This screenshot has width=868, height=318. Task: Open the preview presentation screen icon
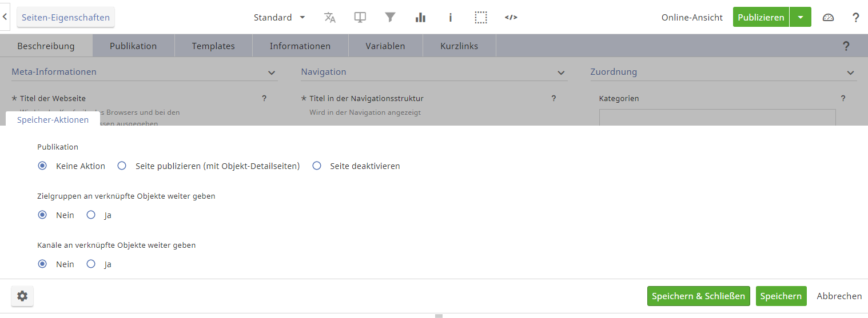(360, 17)
